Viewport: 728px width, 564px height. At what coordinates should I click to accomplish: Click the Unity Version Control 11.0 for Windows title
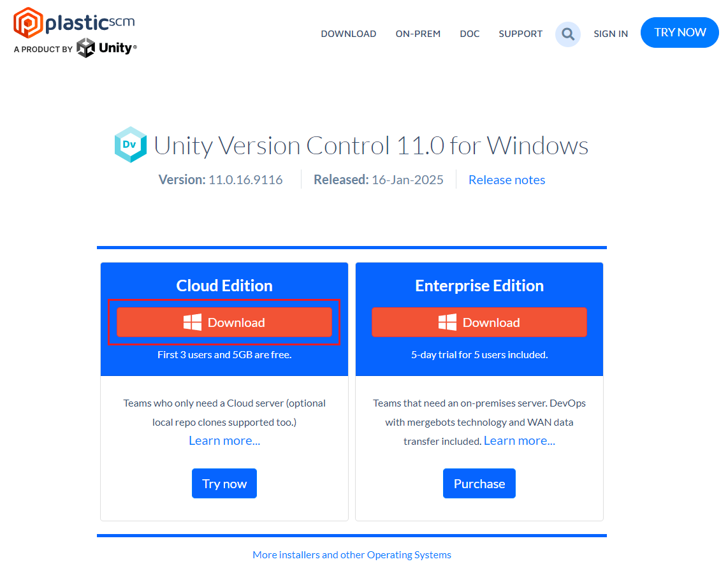371,146
